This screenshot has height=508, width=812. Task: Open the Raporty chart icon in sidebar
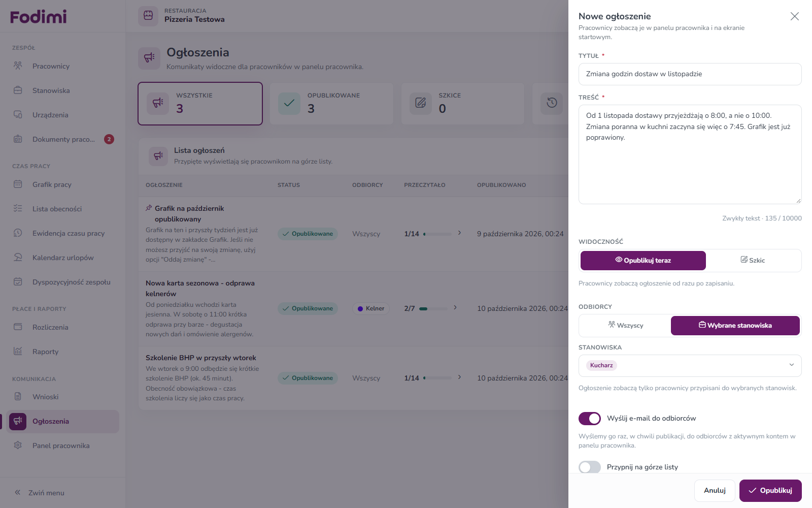click(x=18, y=351)
